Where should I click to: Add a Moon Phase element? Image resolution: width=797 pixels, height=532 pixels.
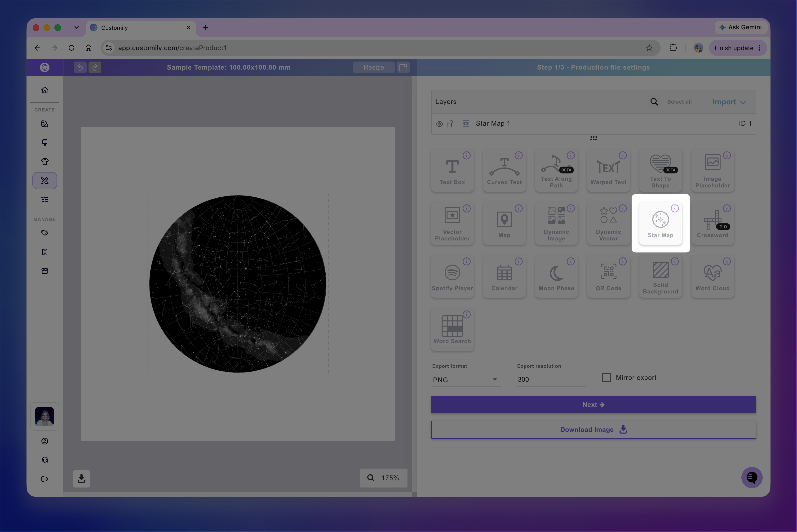(x=556, y=276)
